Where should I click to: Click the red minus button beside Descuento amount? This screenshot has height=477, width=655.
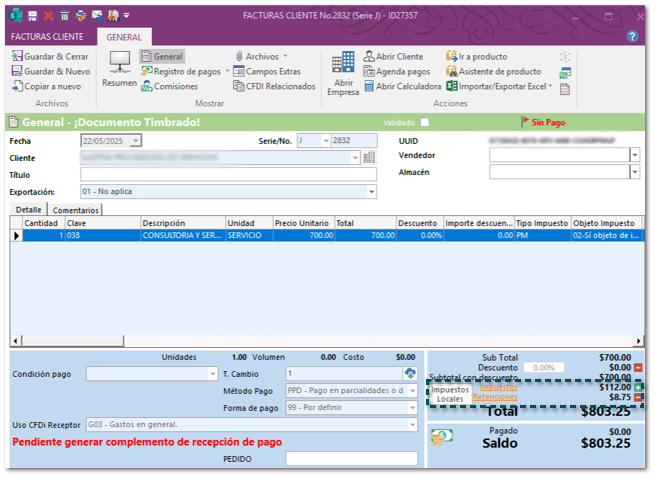[x=638, y=367]
